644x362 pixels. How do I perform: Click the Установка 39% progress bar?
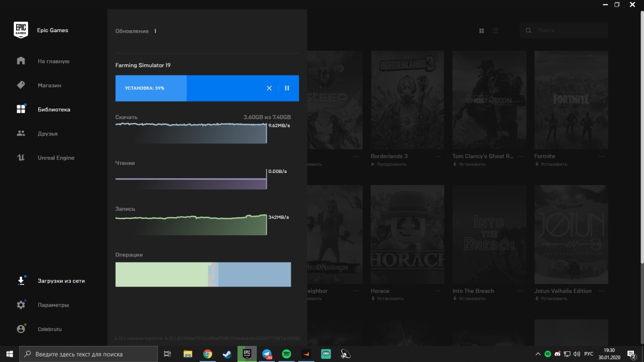pyautogui.click(x=207, y=88)
